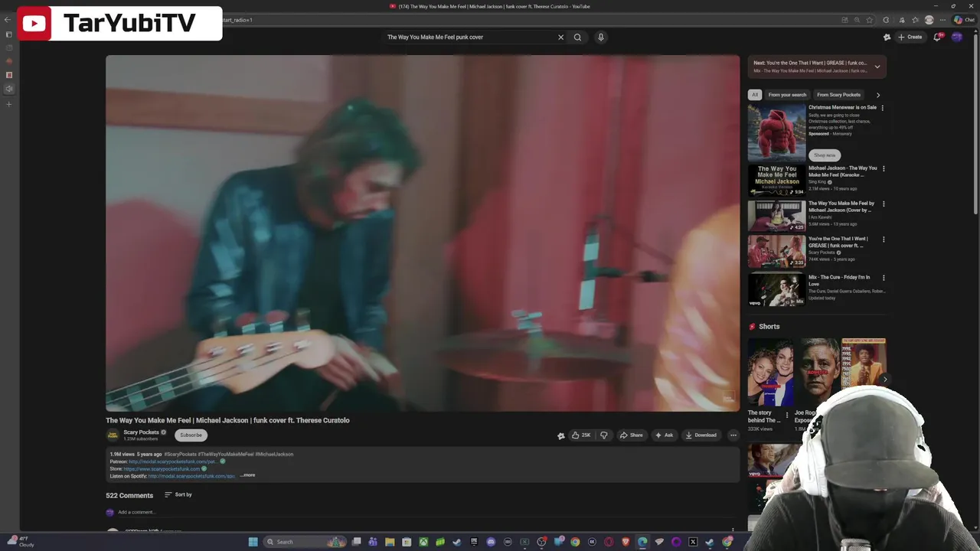Open the red puffer jacket ad thumbnail

(776, 132)
